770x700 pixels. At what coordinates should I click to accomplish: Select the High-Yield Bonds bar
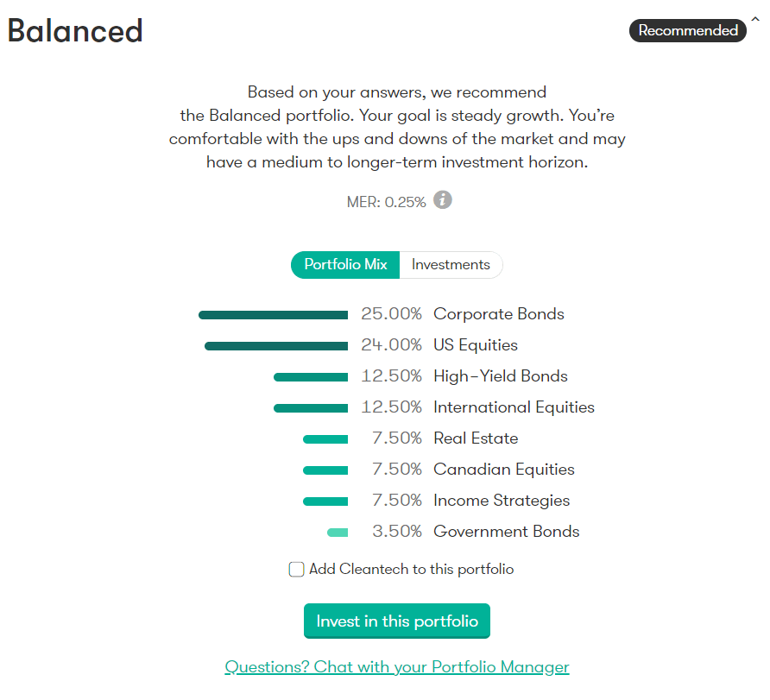311,376
